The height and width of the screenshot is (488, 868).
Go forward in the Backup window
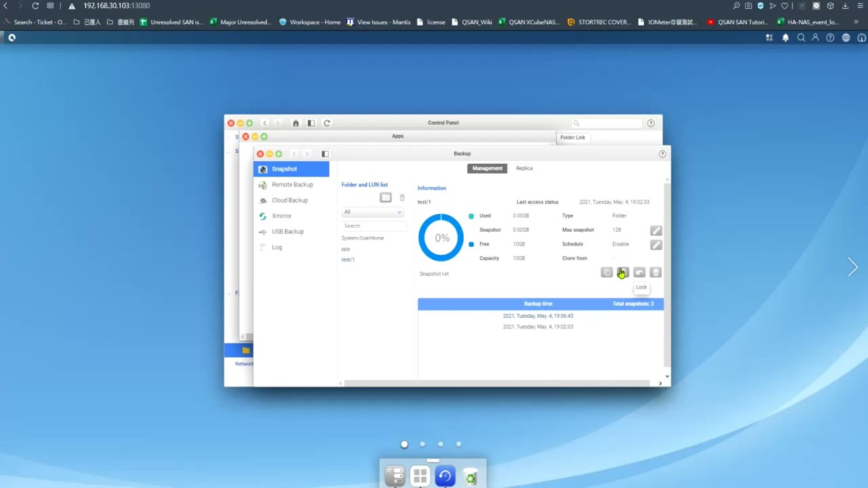307,154
